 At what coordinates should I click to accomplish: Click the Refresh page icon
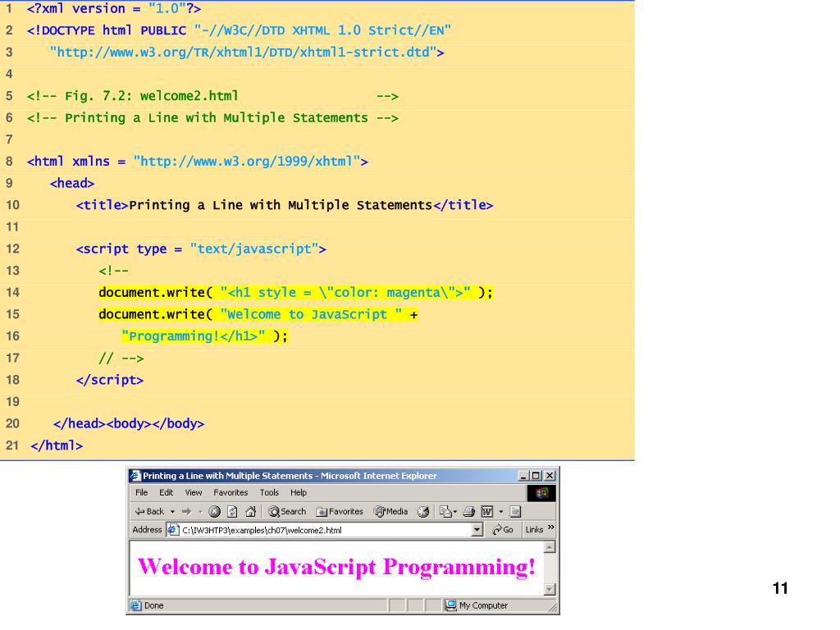[232, 512]
